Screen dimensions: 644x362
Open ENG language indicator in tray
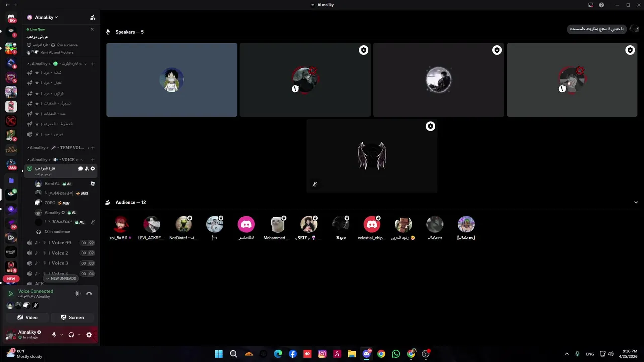pos(590,354)
